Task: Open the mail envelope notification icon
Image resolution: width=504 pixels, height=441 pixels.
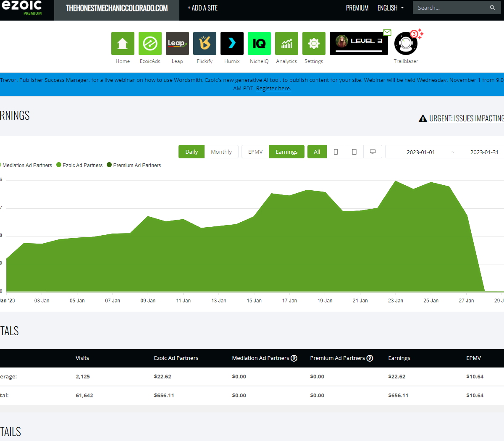Action: [x=387, y=32]
